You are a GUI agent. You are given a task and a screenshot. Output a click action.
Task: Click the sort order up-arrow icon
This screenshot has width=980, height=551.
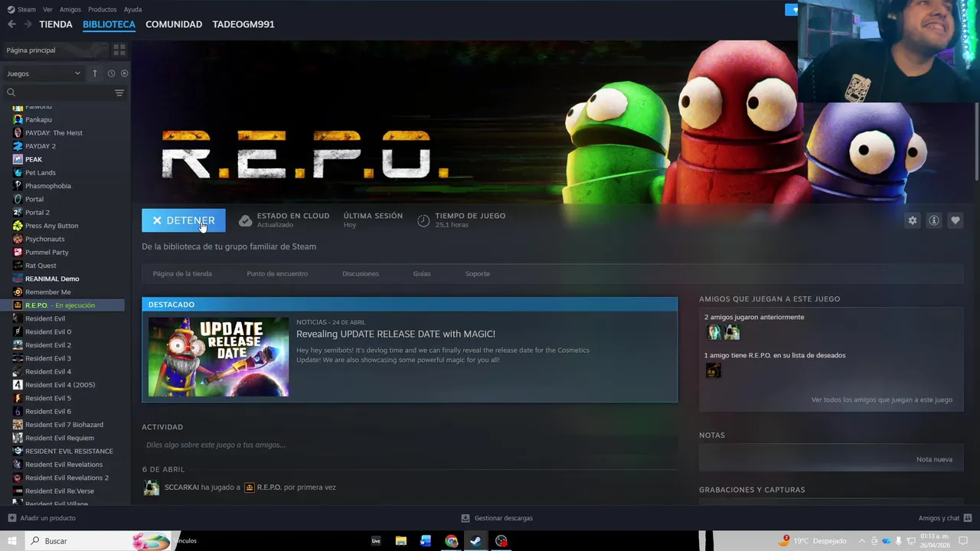95,73
